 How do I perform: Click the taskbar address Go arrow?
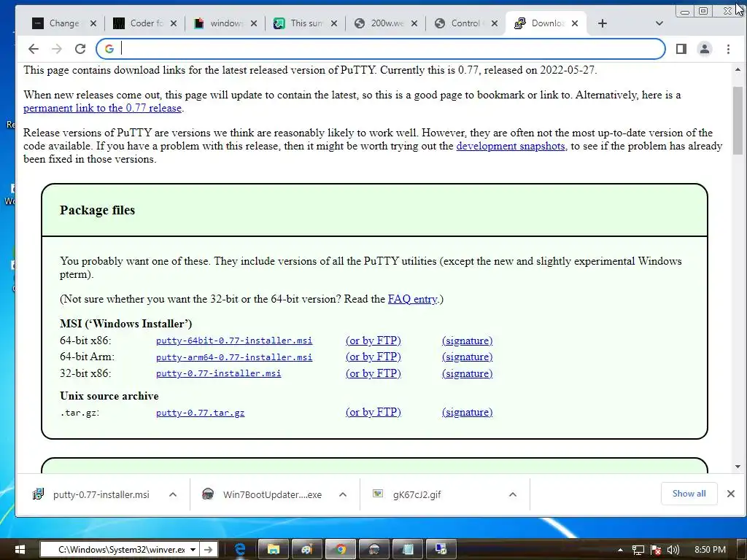(208, 550)
